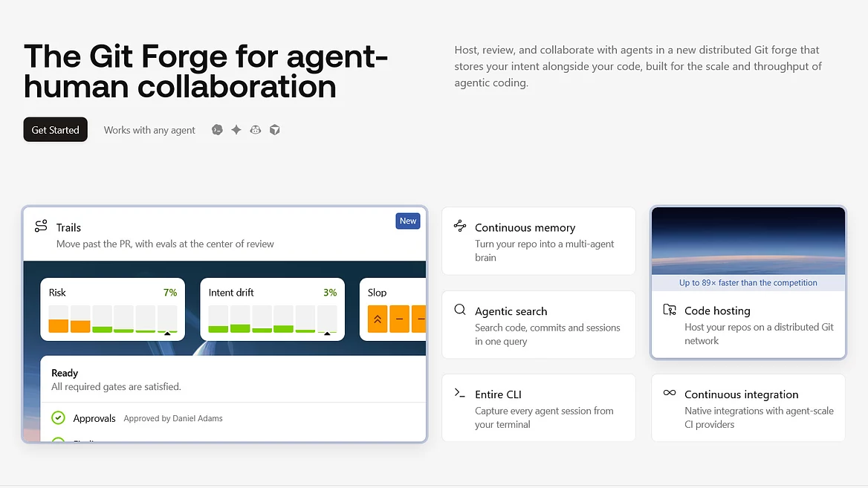Image resolution: width=868 pixels, height=488 pixels.
Task: Click the New badge on Trails card
Action: click(408, 221)
